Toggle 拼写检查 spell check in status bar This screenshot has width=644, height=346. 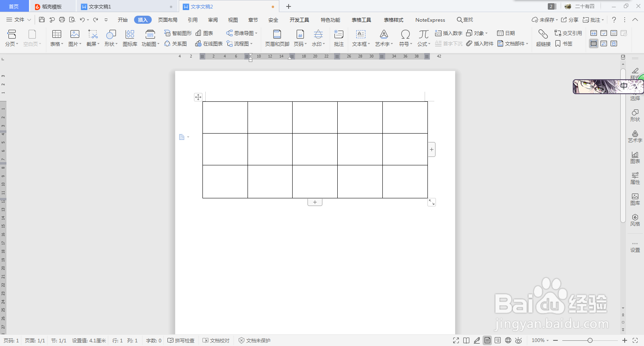click(x=181, y=340)
